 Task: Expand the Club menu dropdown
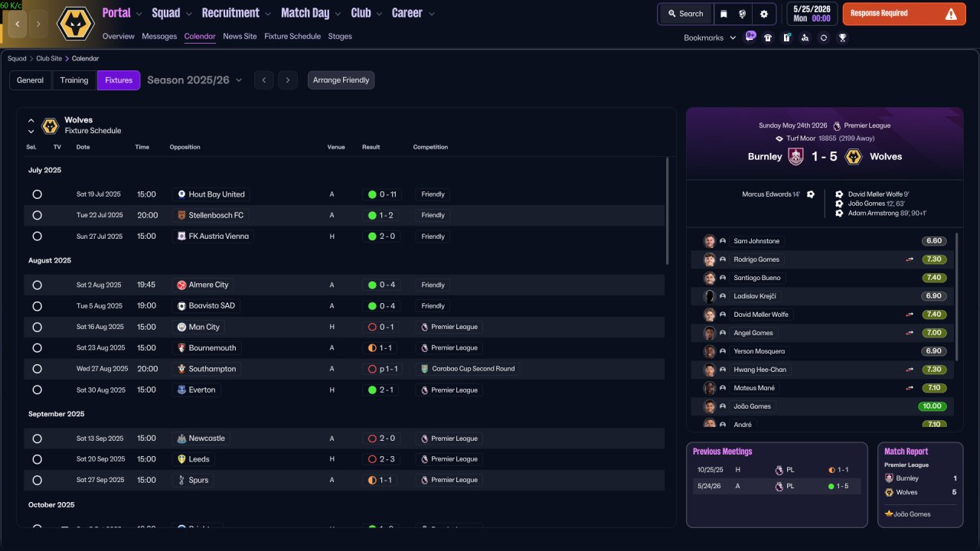[378, 14]
